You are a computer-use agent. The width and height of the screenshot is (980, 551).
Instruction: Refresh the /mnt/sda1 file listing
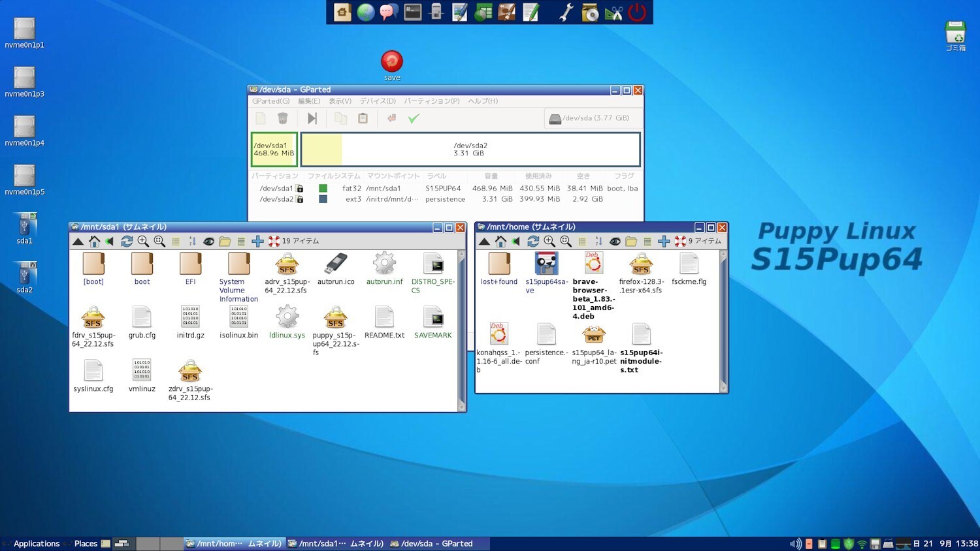pyautogui.click(x=127, y=241)
